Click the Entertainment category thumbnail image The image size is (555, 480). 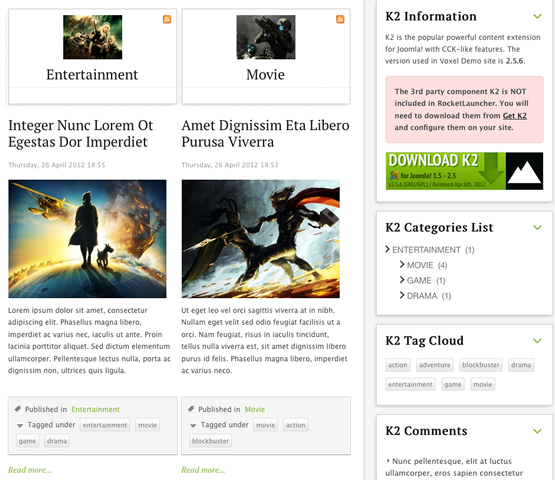coord(93,37)
